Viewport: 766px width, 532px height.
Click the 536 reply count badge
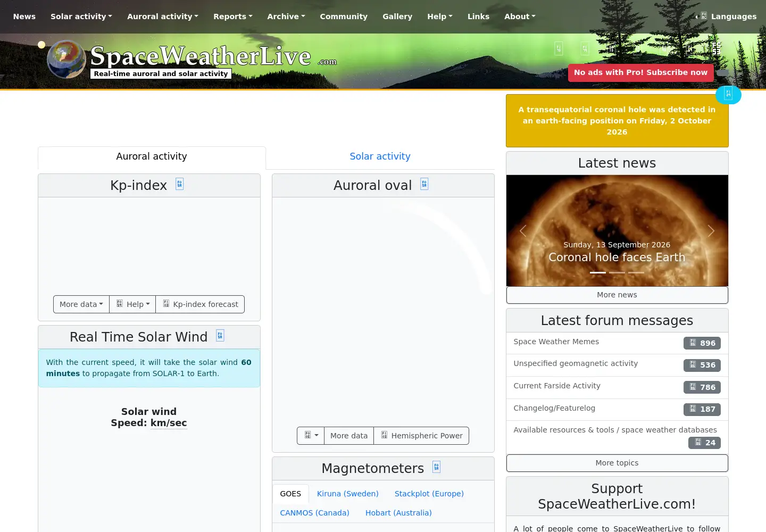702,365
